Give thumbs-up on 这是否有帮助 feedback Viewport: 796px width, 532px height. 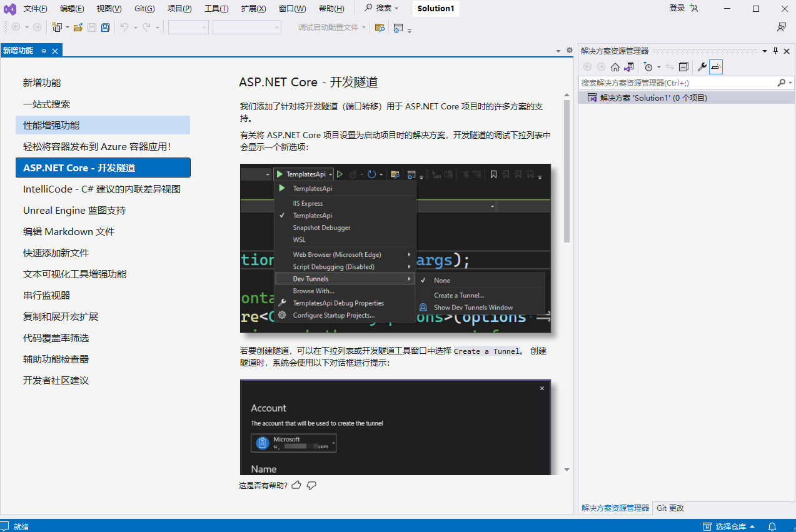[296, 484]
